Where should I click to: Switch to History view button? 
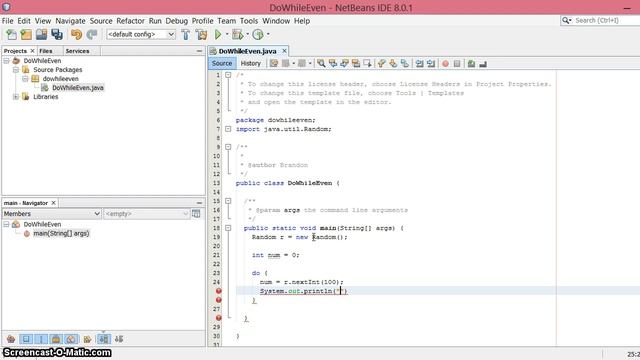pyautogui.click(x=250, y=64)
